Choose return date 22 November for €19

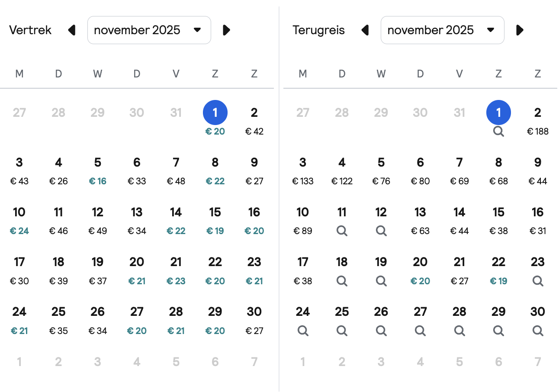(498, 270)
